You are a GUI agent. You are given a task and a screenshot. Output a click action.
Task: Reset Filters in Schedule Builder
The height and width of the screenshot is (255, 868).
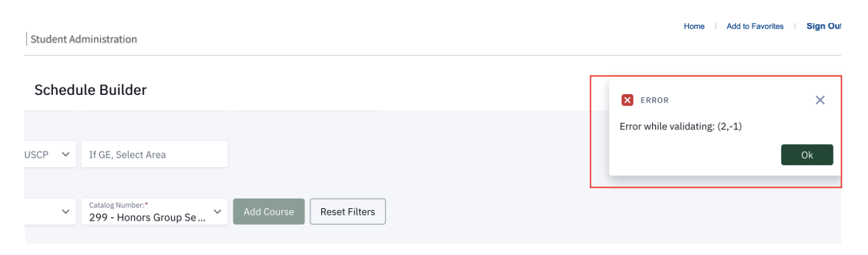[348, 211]
